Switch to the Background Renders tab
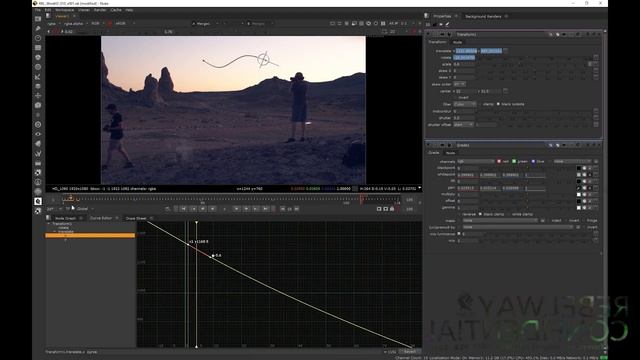The height and width of the screenshot is (360, 640). coord(483,16)
